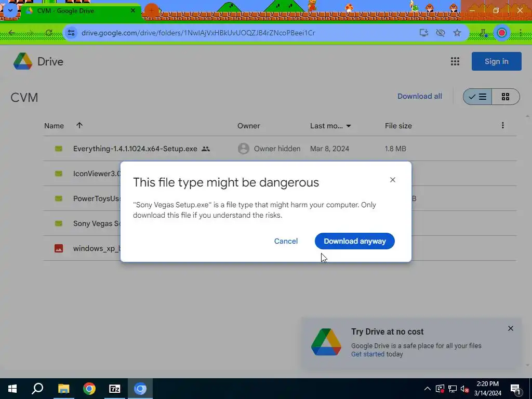The image size is (532, 399).
Task: Switch to grid layout view
Action: [x=506, y=97]
